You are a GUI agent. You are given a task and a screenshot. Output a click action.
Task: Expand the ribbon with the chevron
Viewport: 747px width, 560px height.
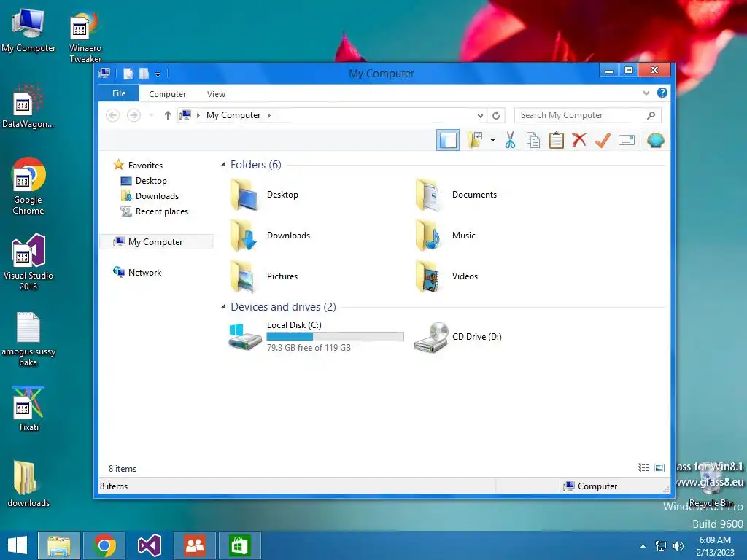(x=646, y=93)
